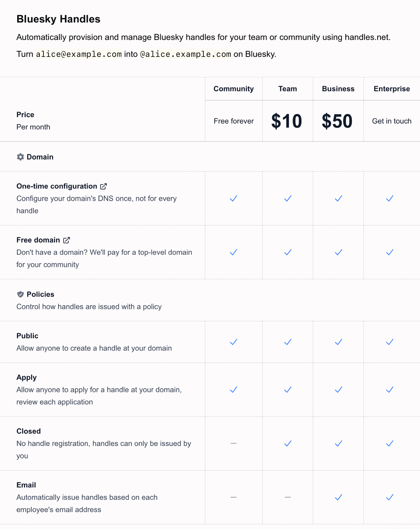
Task: Select the Business plan column header
Action: pos(338,89)
